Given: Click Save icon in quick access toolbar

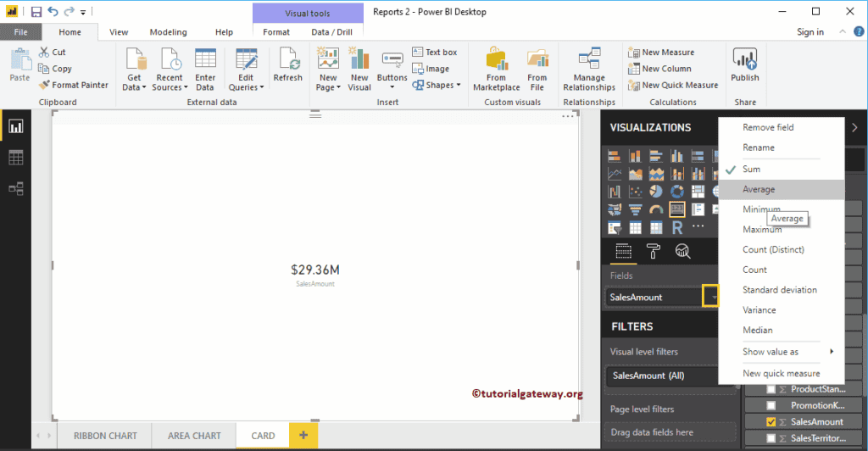Looking at the screenshot, I should tap(36, 12).
